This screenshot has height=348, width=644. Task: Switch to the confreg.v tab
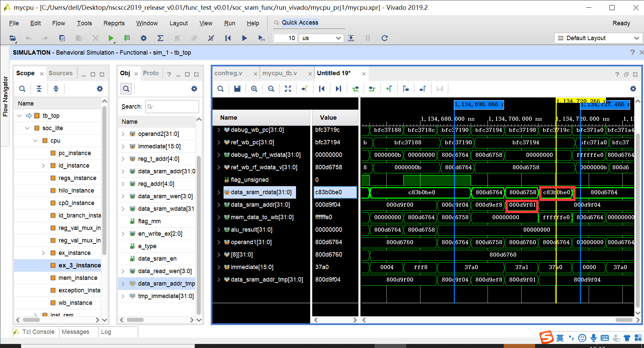point(228,73)
